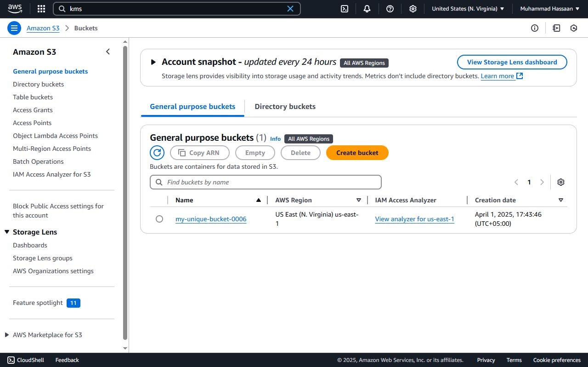This screenshot has width=588, height=367.
Task: Open the info panel icon in the breadcrumb bar
Action: coord(535,28)
